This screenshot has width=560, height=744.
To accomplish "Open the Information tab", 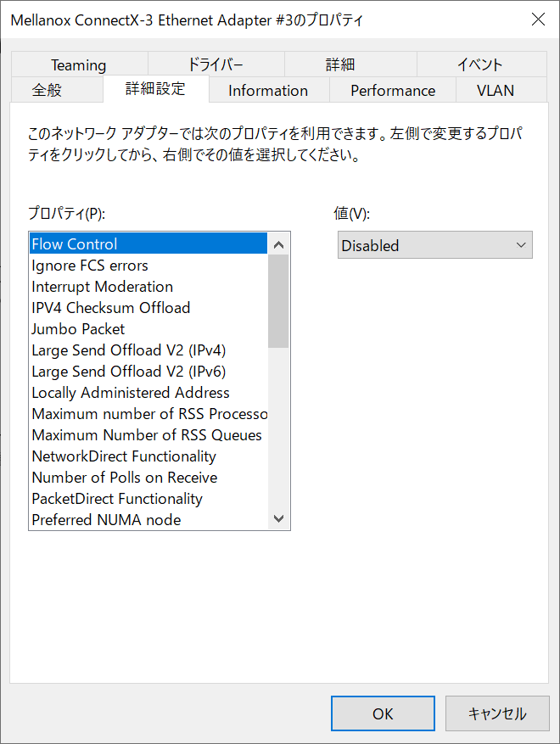I will point(269,90).
